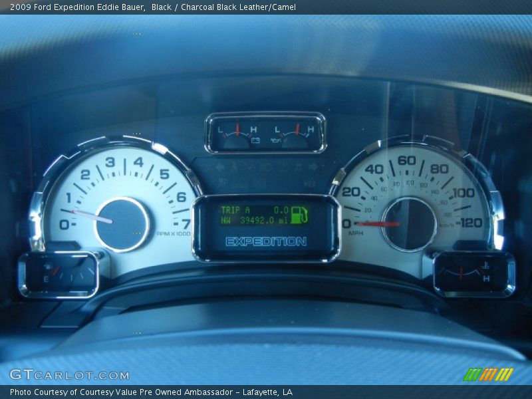The height and width of the screenshot is (399, 532).
Task: Click the 80 mark on speedometer
Action: point(439,169)
